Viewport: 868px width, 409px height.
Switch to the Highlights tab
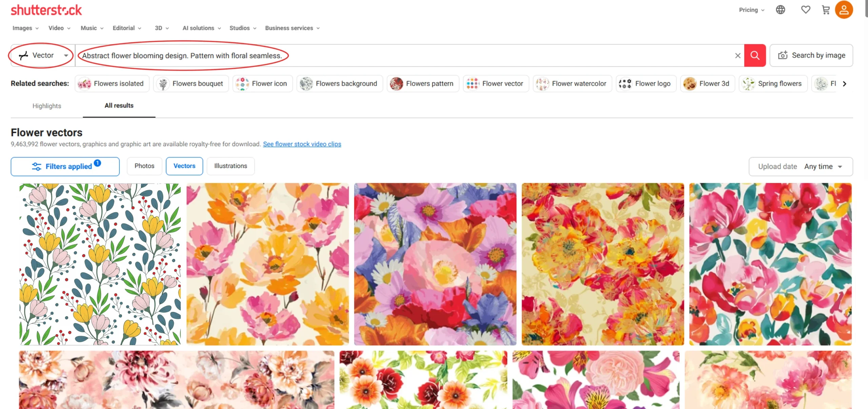tap(47, 106)
